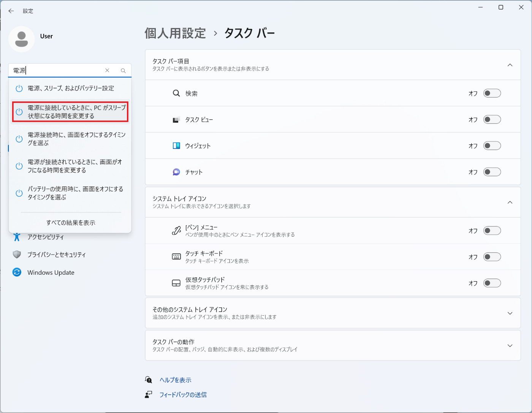Collapse the タスク バー項目 section chevron
Image resolution: width=532 pixels, height=413 pixels.
point(510,65)
